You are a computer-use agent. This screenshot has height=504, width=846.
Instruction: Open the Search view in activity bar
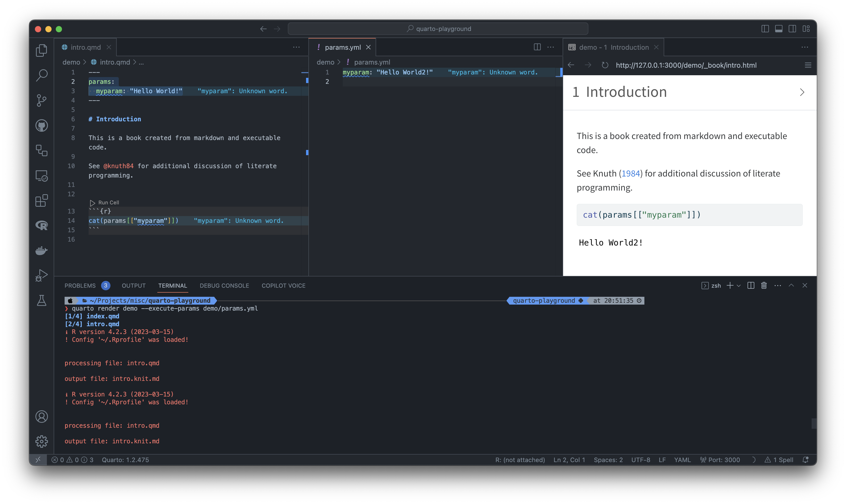pyautogui.click(x=41, y=75)
